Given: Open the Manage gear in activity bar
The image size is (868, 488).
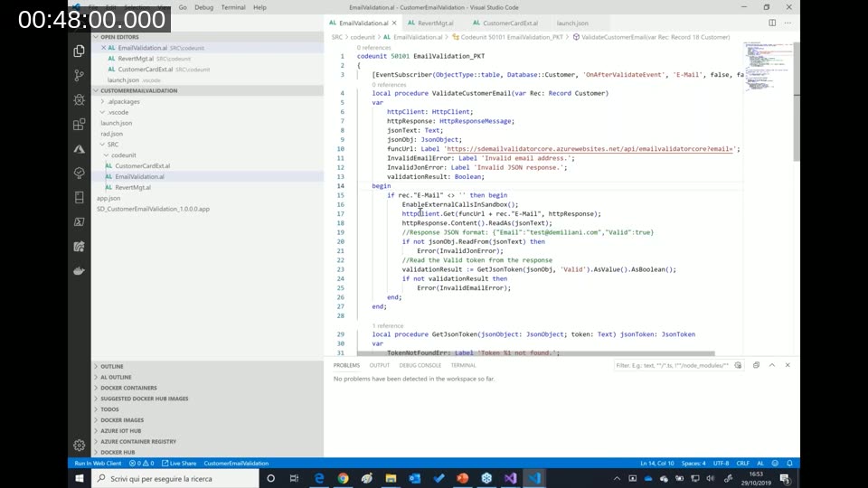Looking at the screenshot, I should 80,445.
